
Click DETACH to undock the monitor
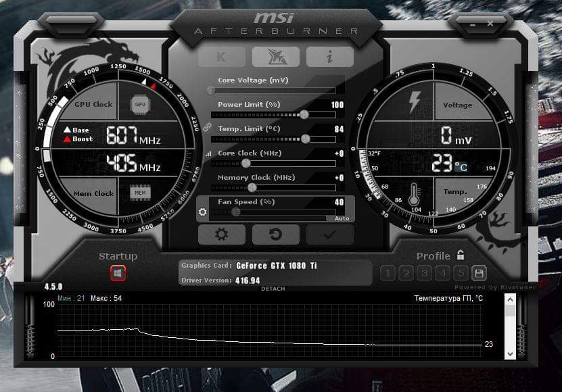(273, 289)
